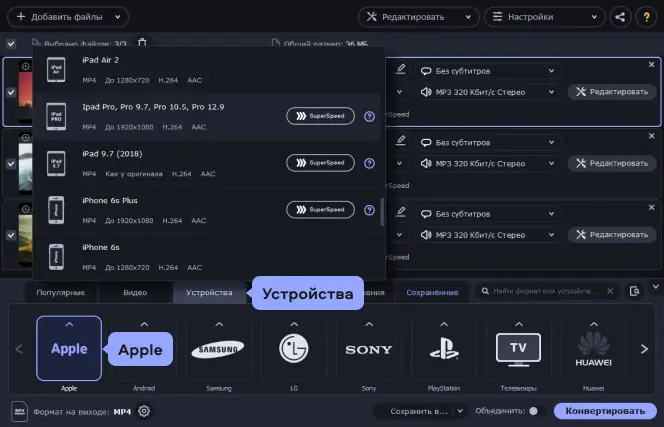The image size is (664, 427).
Task: Remove first file with its X button
Action: [651, 64]
